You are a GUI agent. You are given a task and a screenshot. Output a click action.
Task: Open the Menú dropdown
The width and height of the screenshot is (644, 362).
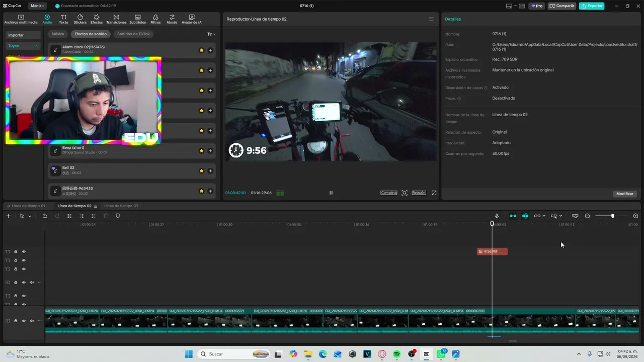(37, 6)
